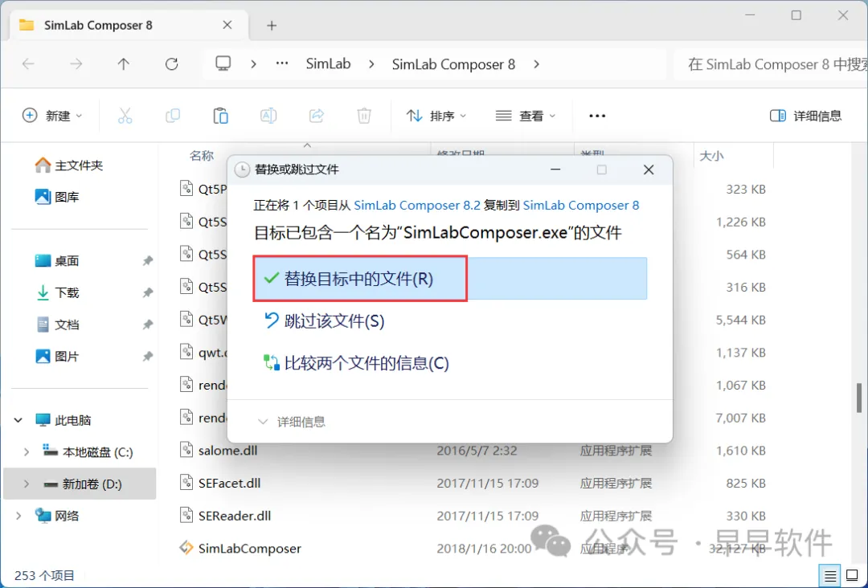
Task: Select the SimLabComposer file name
Action: (250, 548)
